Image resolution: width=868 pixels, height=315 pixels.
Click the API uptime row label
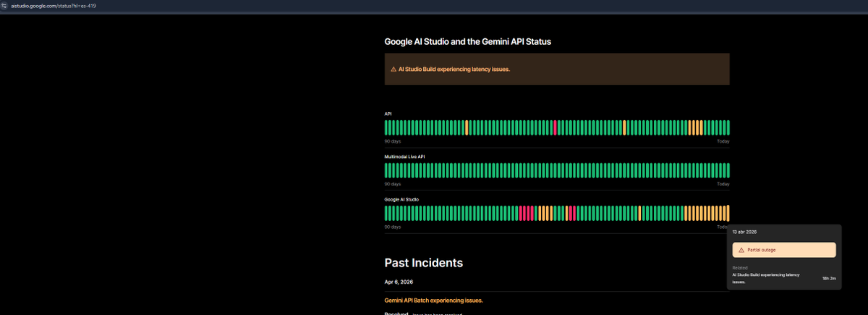point(388,114)
